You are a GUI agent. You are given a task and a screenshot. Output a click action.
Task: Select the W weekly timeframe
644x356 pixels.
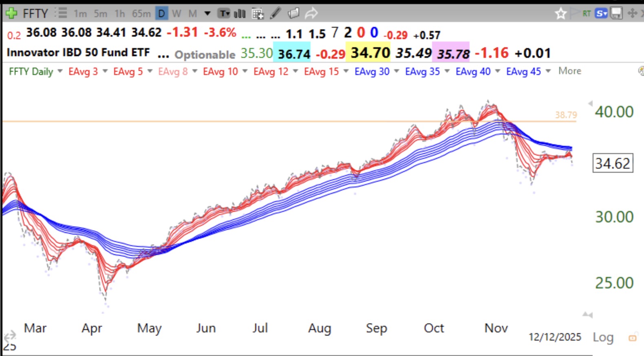(176, 13)
